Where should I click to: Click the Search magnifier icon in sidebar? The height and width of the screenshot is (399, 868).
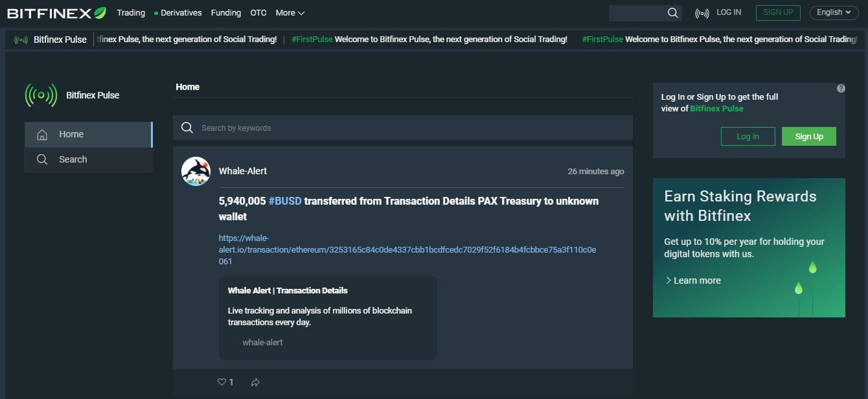pos(42,159)
